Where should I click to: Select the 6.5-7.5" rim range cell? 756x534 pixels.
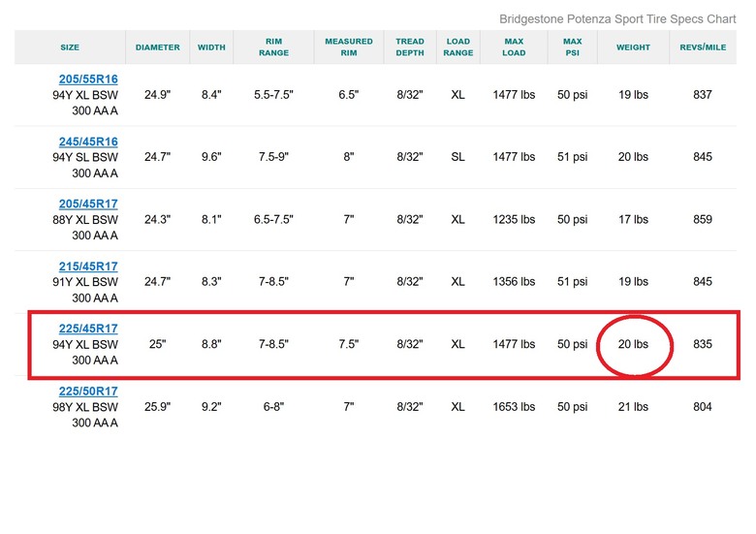pos(274,220)
